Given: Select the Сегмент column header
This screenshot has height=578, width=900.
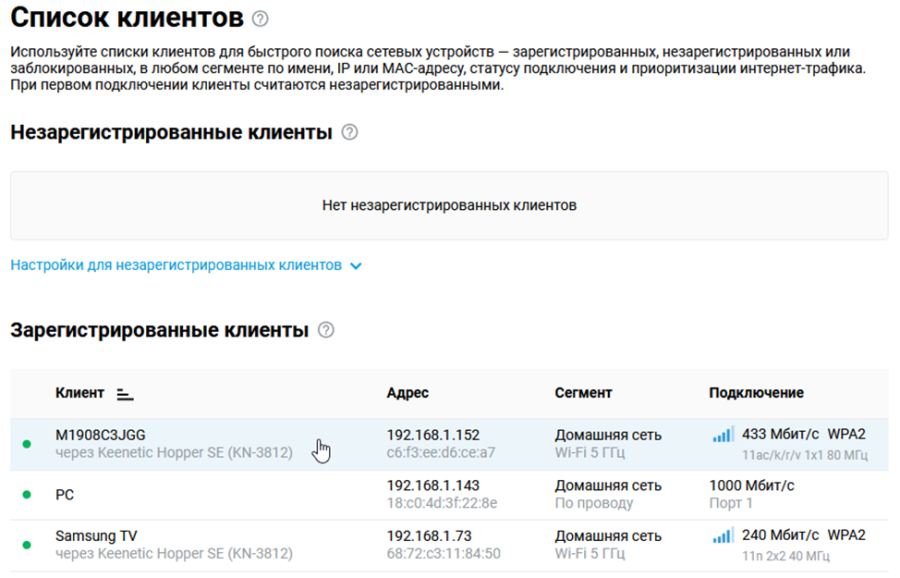Looking at the screenshot, I should (x=583, y=393).
